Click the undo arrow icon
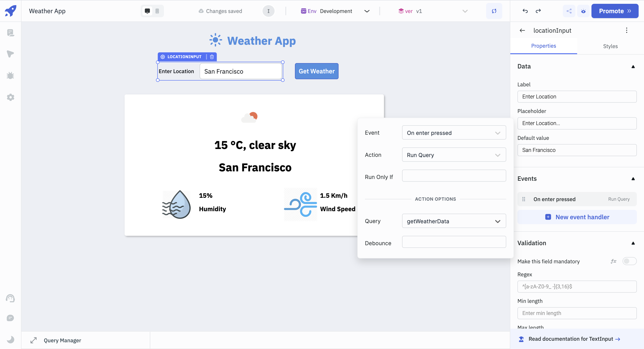The image size is (644, 349). pos(525,11)
